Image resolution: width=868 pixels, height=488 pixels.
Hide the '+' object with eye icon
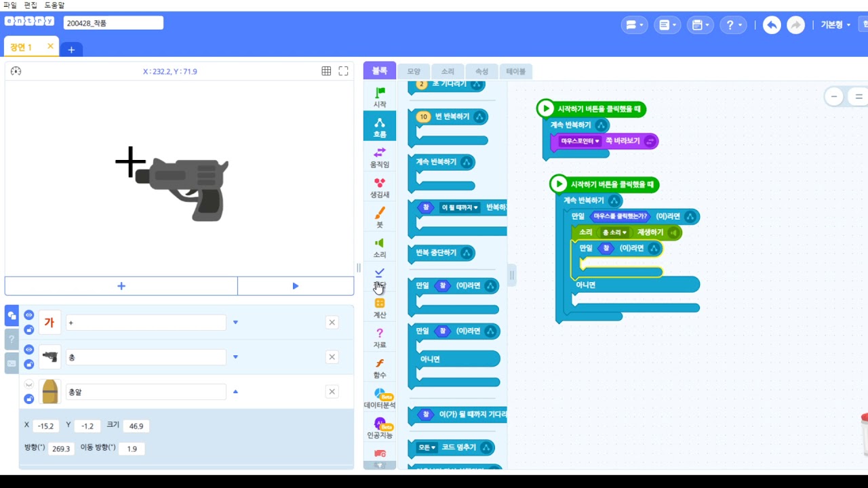click(x=28, y=315)
